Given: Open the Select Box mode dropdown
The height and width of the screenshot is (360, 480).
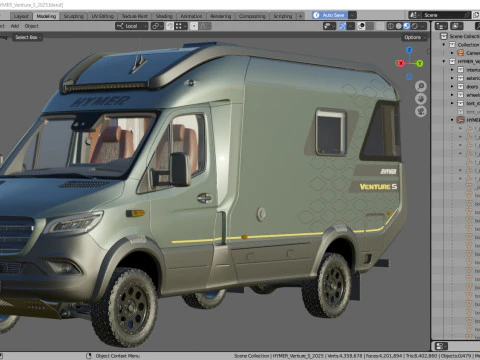Looking at the screenshot, I should coord(28,37).
